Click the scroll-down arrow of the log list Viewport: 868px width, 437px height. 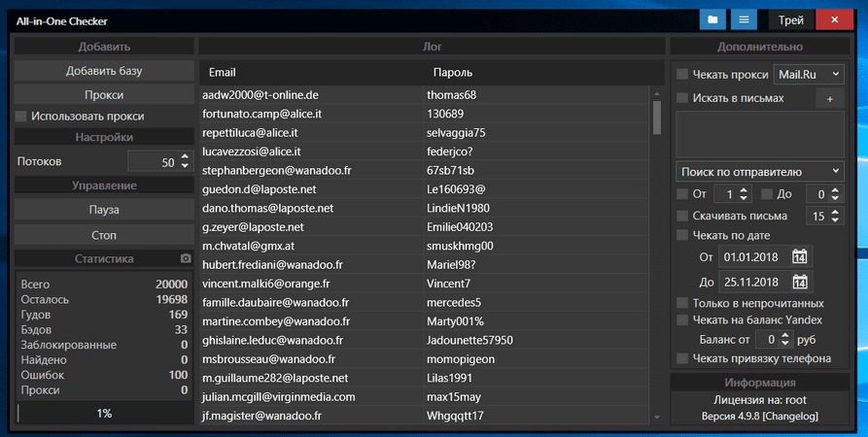pyautogui.click(x=656, y=418)
